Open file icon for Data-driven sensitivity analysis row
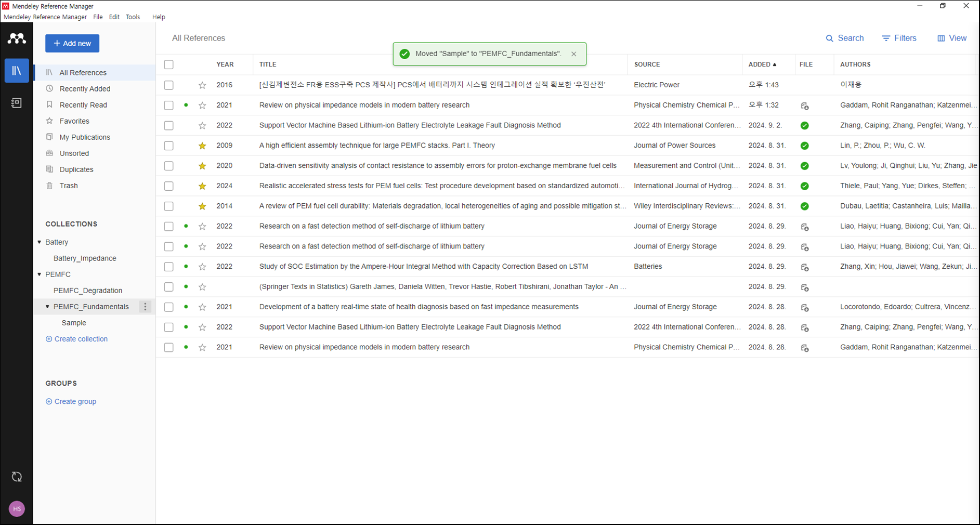Viewport: 980px width, 525px height. click(804, 166)
